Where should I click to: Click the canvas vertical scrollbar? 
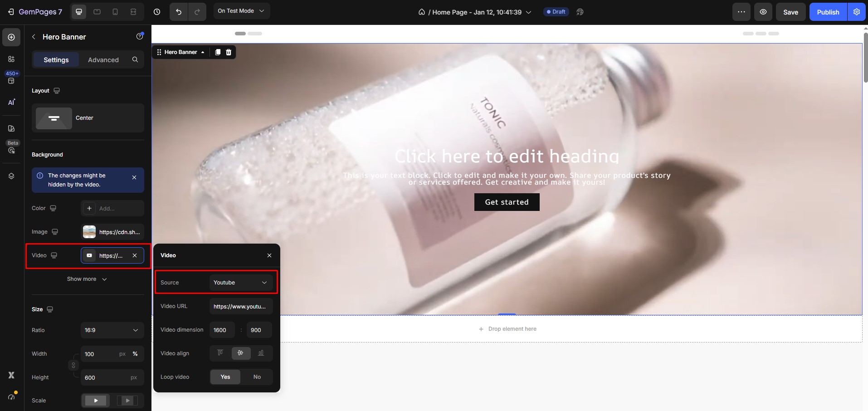click(x=865, y=57)
